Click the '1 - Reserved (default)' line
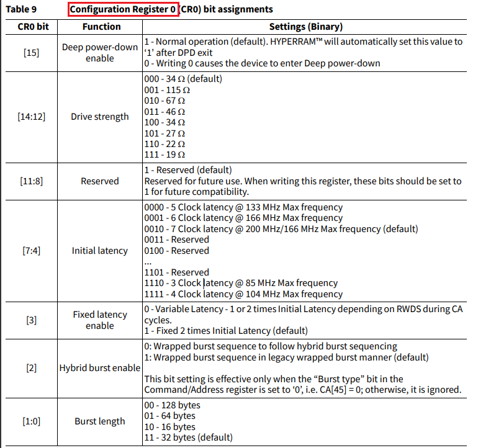 pyautogui.click(x=188, y=170)
